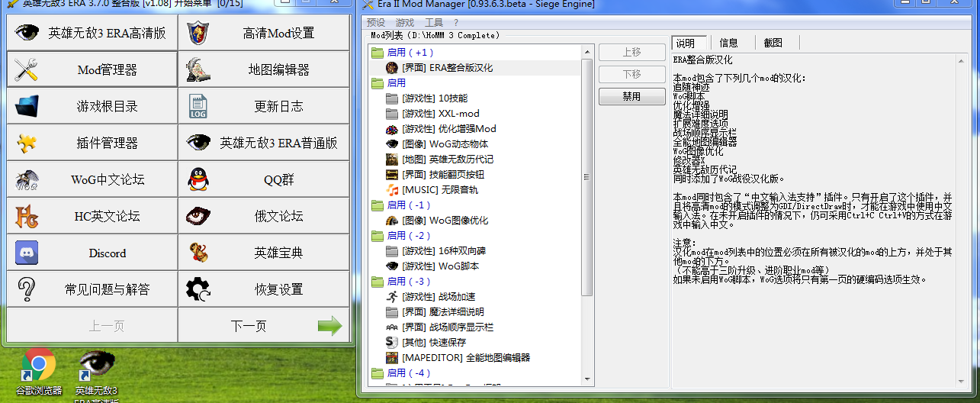Open 游戏根目录 folder icon
Image resolution: width=980 pixels, height=403 pixels.
27,106
